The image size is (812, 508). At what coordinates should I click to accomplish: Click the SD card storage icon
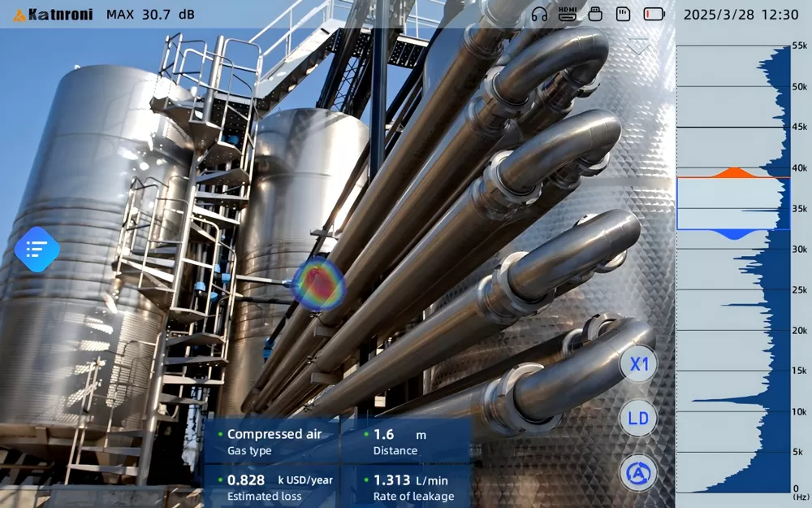(x=623, y=14)
